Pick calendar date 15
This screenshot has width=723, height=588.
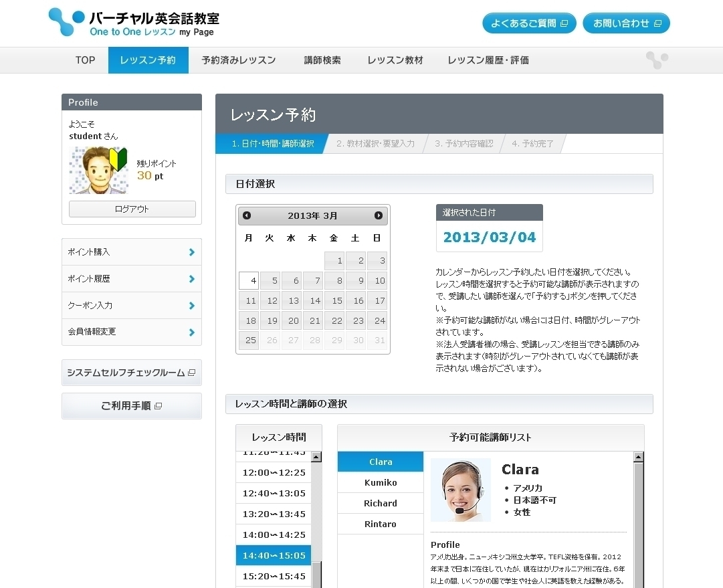click(334, 300)
